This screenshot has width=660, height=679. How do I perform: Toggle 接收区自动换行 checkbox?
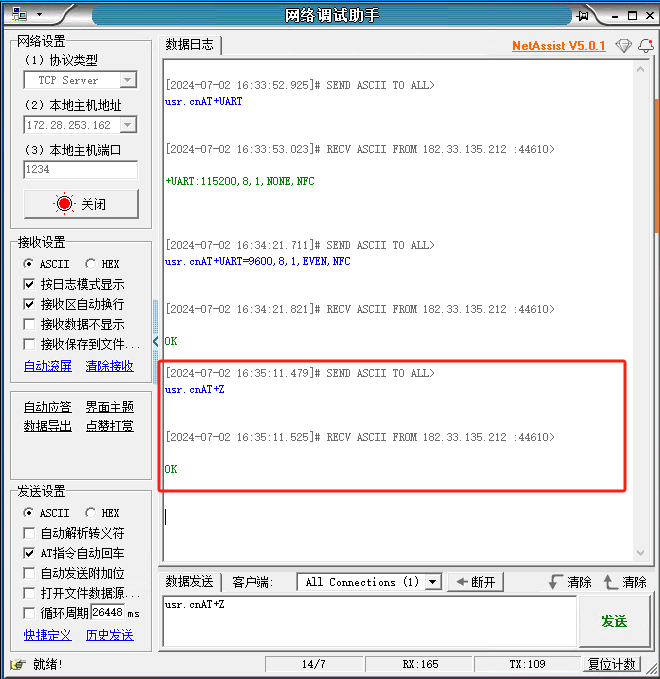click(x=29, y=304)
